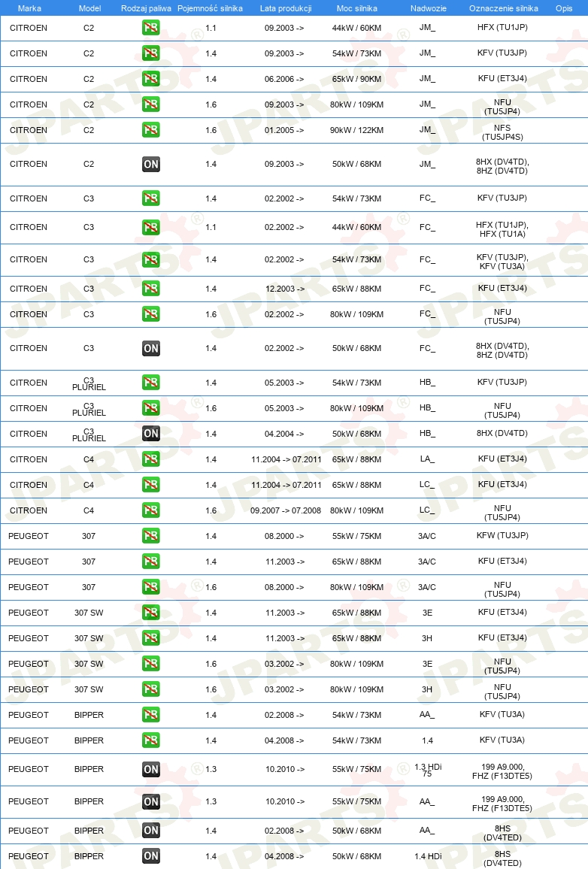588x869 pixels.
Task: Click the 01.2005 -> production date cell
Action: click(x=284, y=130)
